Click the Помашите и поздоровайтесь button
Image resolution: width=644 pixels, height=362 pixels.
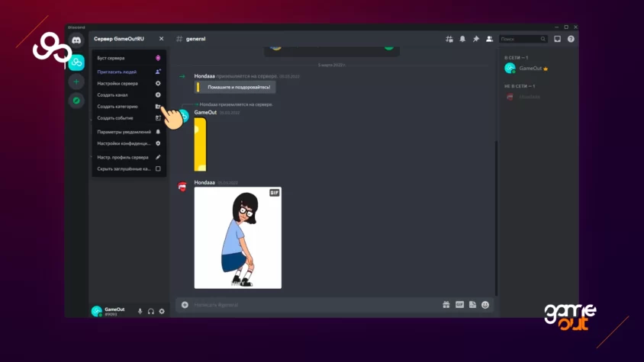[235, 87]
